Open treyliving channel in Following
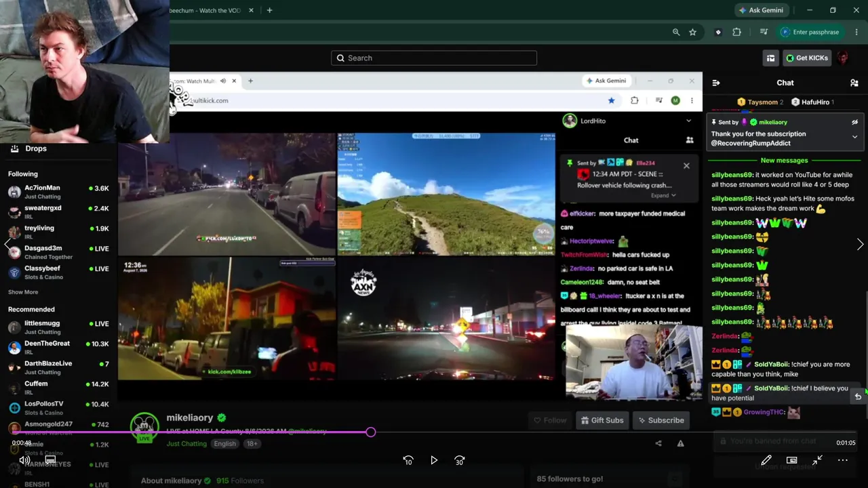868x488 pixels. (x=58, y=232)
